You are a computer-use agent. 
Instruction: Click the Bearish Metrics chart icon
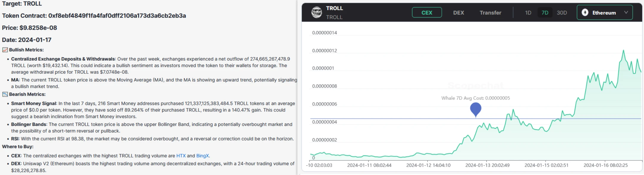click(x=5, y=94)
